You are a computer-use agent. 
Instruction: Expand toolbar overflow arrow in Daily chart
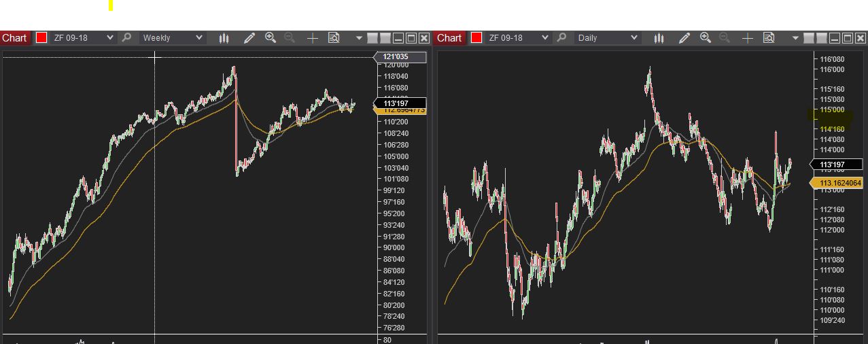coord(794,38)
